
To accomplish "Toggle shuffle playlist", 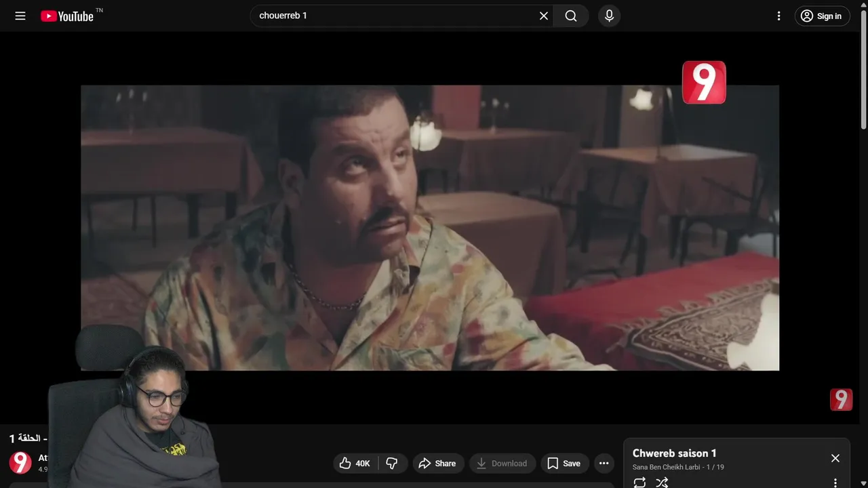I will tap(662, 482).
